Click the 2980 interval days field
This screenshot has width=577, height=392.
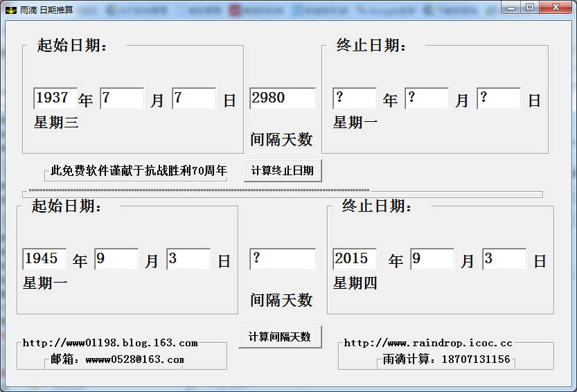click(x=283, y=98)
